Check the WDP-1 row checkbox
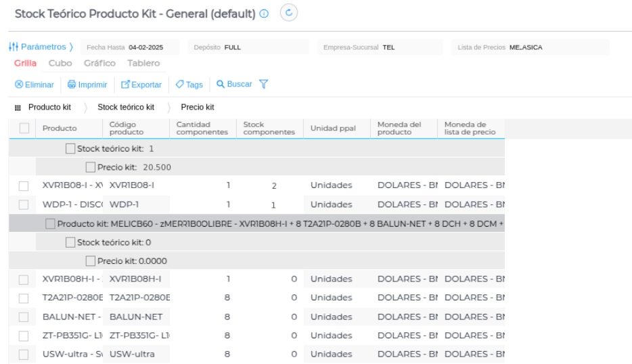The image size is (632, 364). click(x=24, y=204)
